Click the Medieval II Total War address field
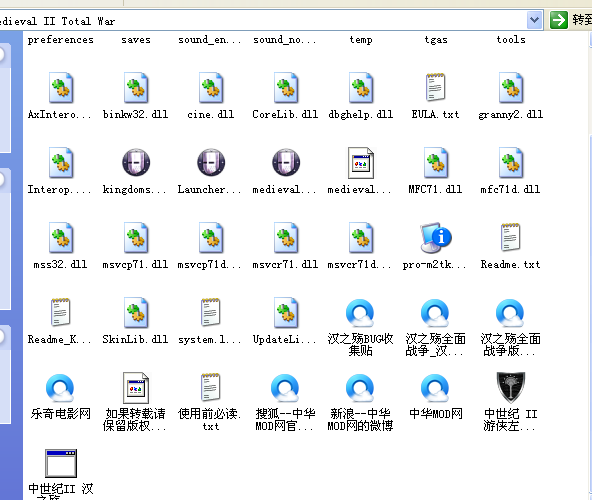This screenshot has height=500, width=592. point(263,20)
